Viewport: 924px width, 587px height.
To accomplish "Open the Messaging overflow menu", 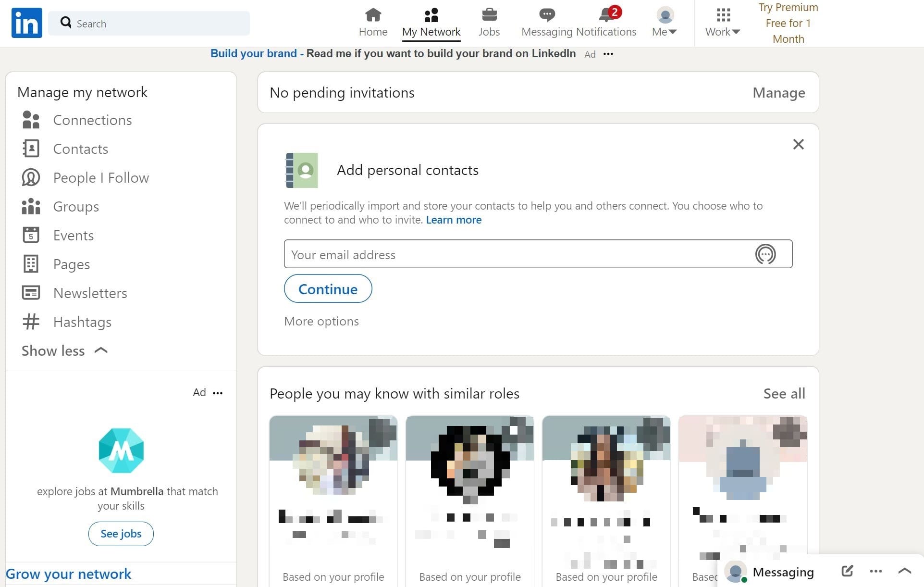I will (875, 572).
